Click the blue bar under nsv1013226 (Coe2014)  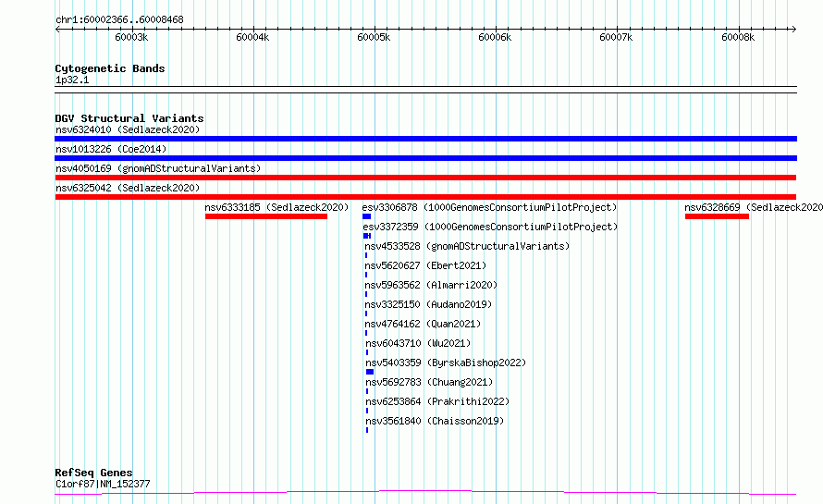(425, 158)
